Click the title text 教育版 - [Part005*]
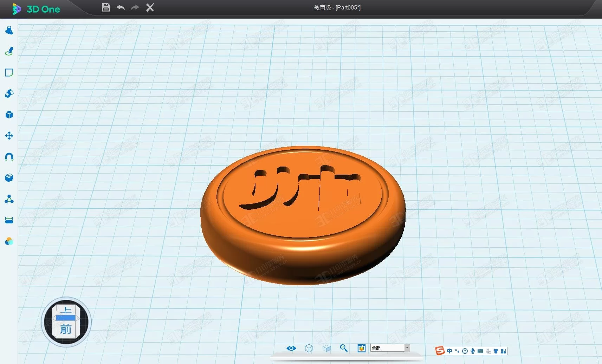The width and height of the screenshot is (602, 364). tap(337, 7)
